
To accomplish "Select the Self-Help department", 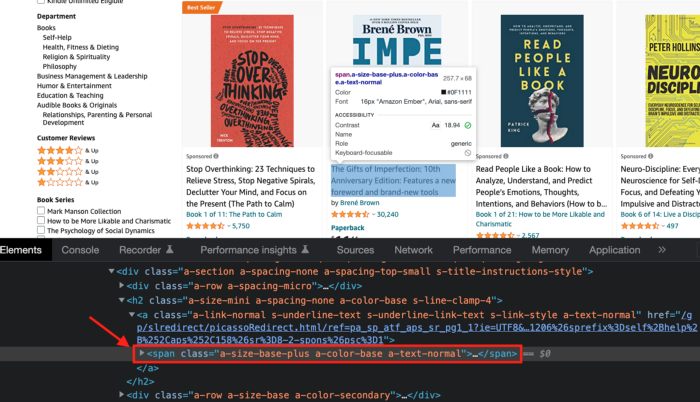I will pos(57,38).
